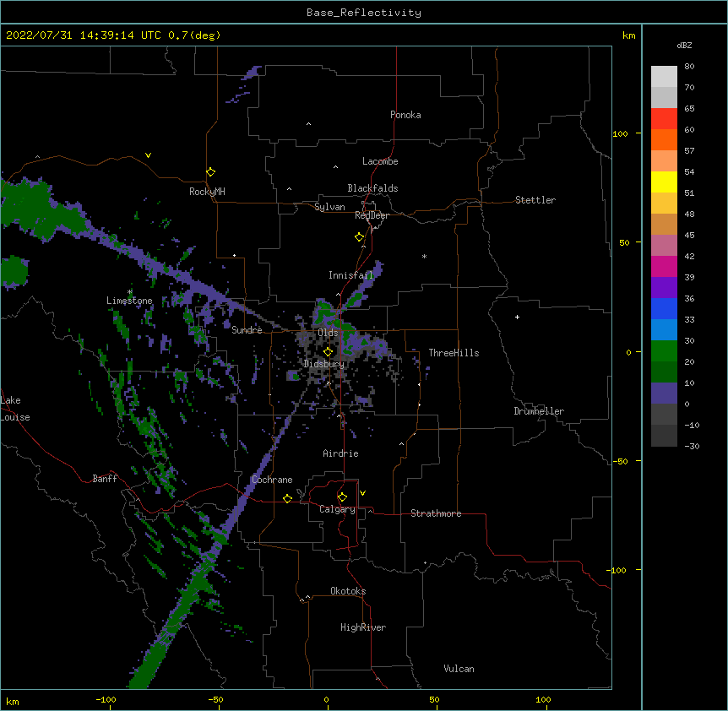Pick the magenta 42 dBZ legend swatch
Viewport: 728px width, 711px height.
tap(664, 266)
